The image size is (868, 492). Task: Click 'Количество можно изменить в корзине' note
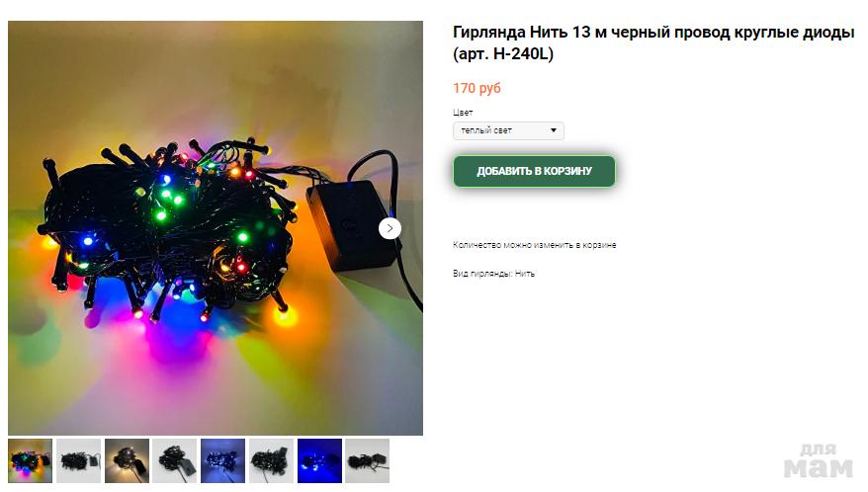click(534, 245)
